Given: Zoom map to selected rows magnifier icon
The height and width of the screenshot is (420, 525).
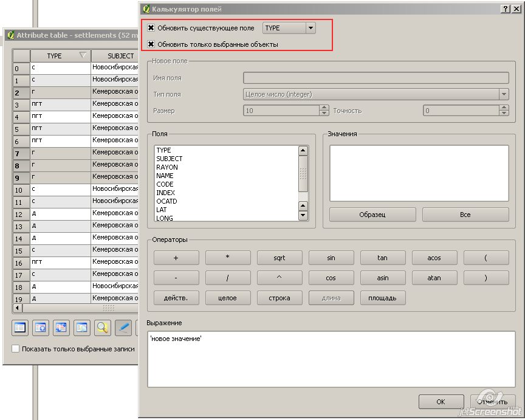Looking at the screenshot, I should (103, 328).
